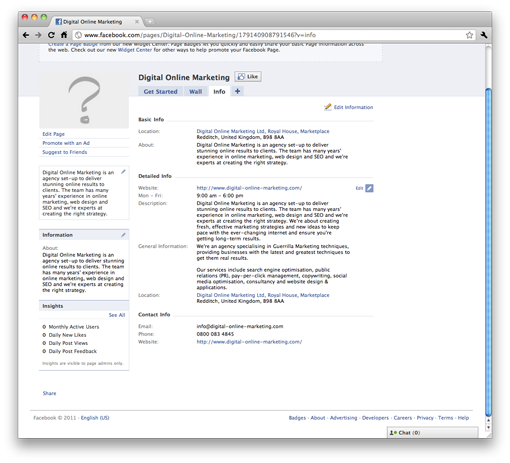Go forward with the browser forward arrow
The height and width of the screenshot is (463, 510).
point(38,35)
